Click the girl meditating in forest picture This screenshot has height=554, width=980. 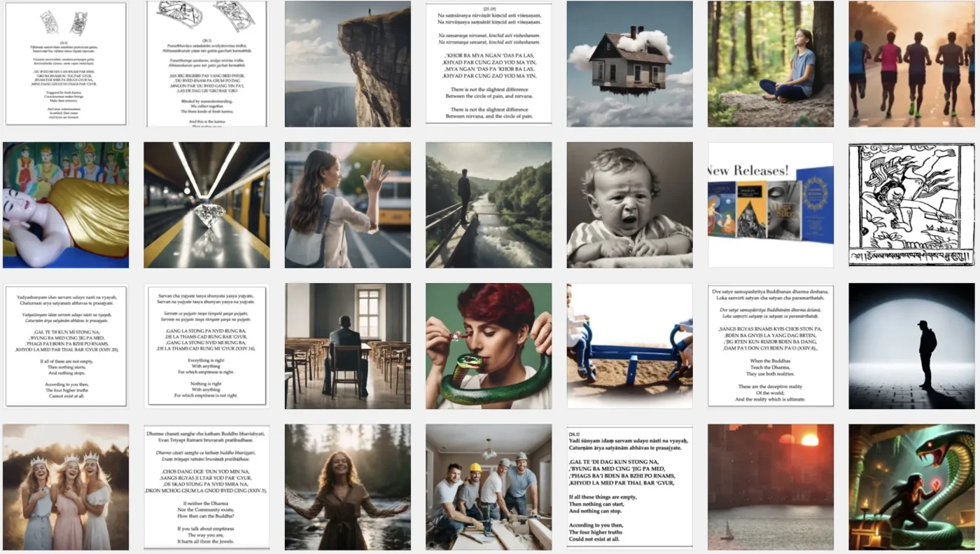770,64
